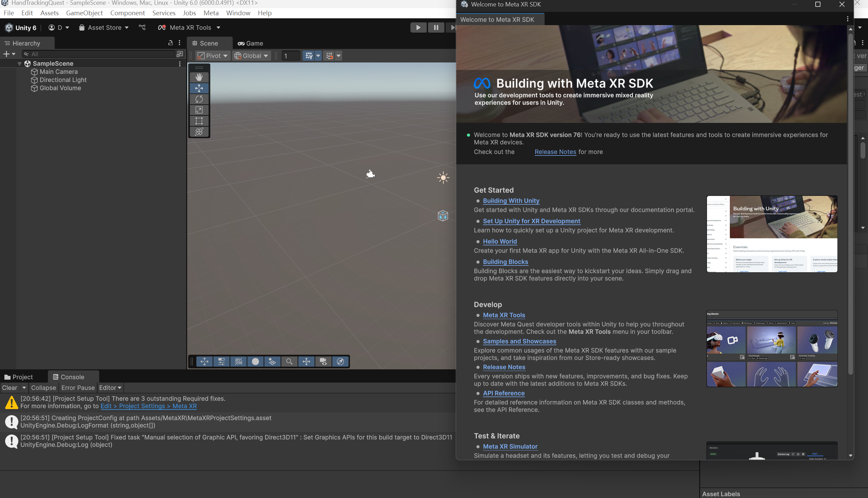Open the Scene view search magnifier
The width and height of the screenshot is (868, 498).
(289, 362)
